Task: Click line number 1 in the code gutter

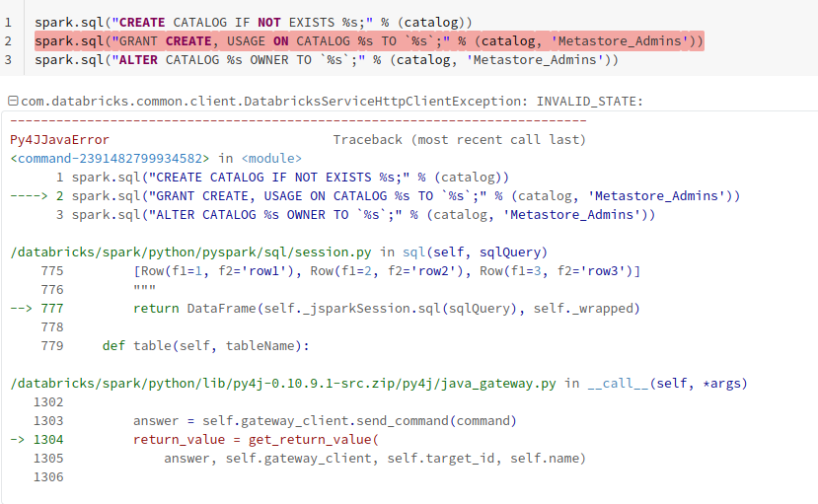Action: tap(8, 22)
